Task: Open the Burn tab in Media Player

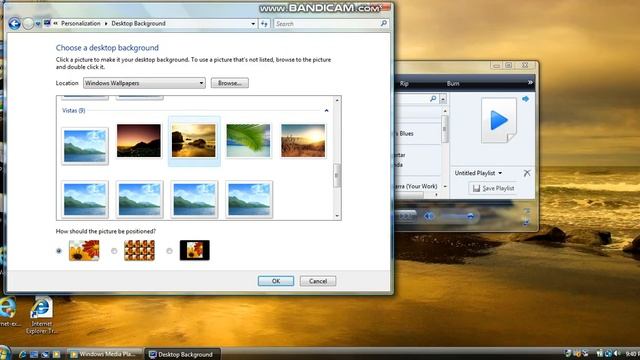Action: click(453, 83)
